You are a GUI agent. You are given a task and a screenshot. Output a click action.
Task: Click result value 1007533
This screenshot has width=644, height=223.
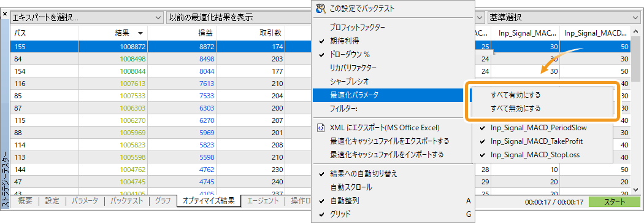point(133,96)
